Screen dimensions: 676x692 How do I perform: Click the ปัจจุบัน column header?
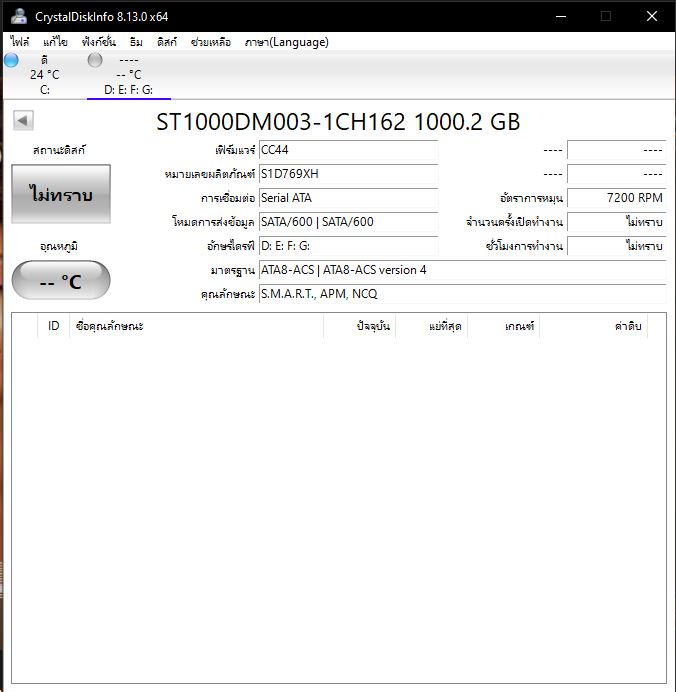(360, 326)
